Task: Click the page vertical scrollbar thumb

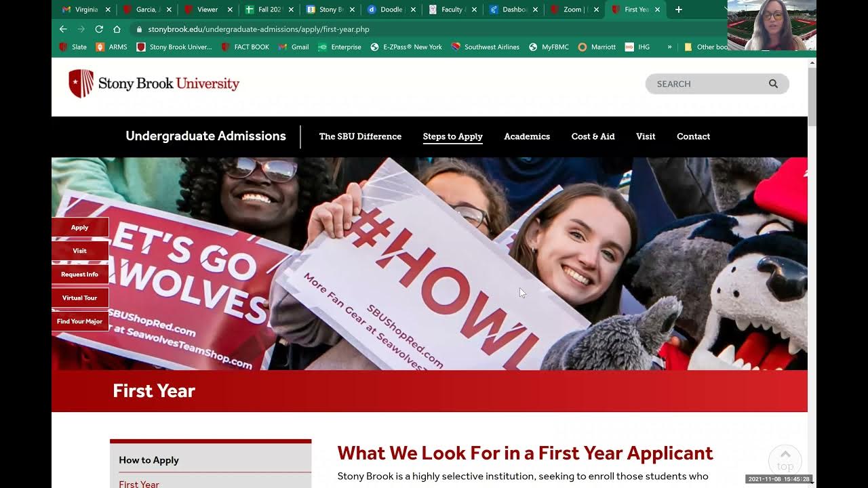Action: (812, 96)
